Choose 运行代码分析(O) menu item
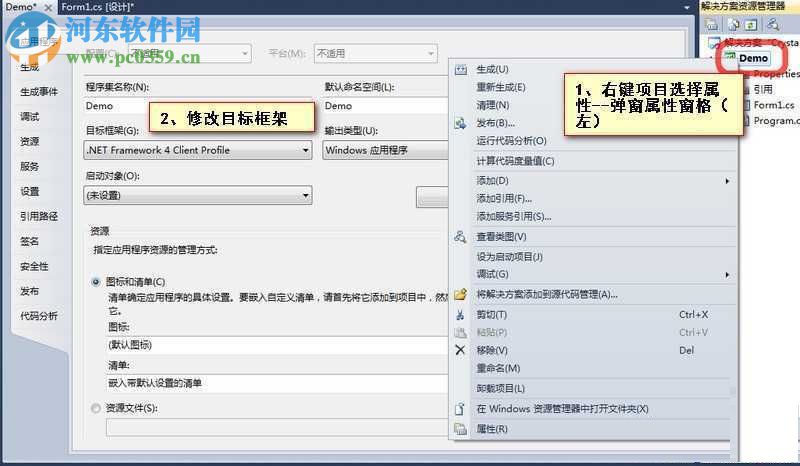The width and height of the screenshot is (800, 466). [511, 141]
